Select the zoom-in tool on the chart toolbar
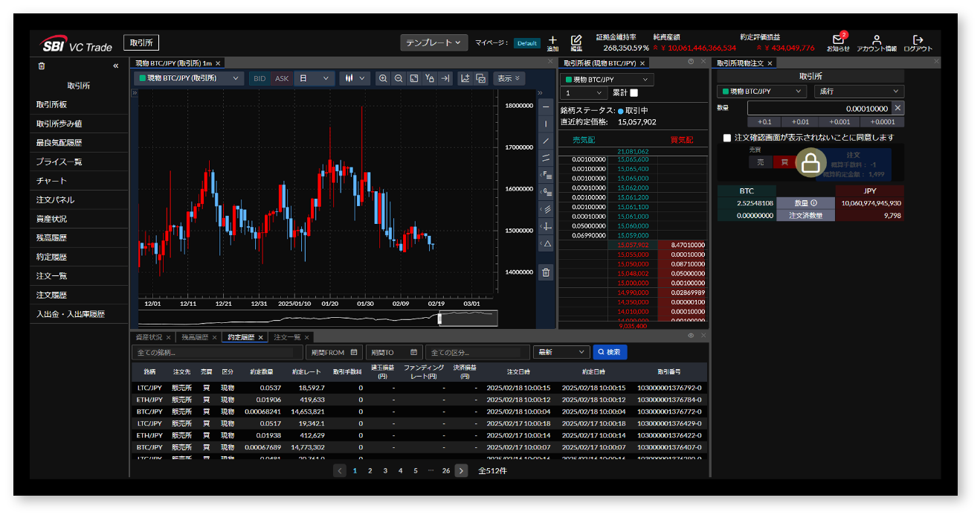The image size is (980, 518). coord(384,78)
